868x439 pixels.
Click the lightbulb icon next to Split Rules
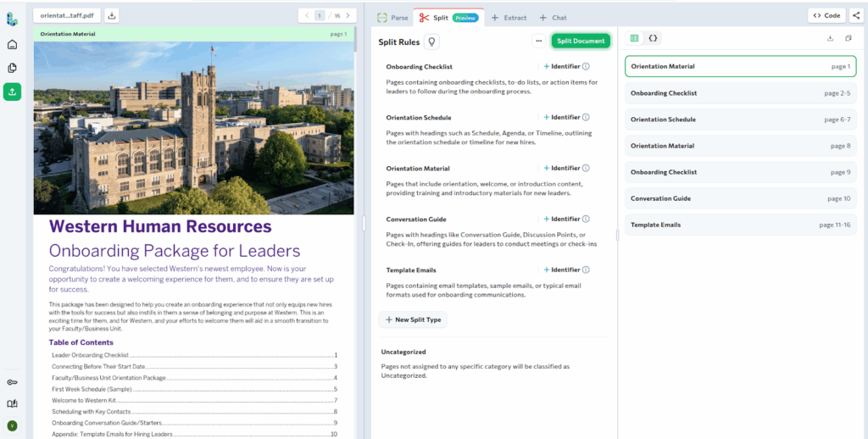tap(431, 42)
